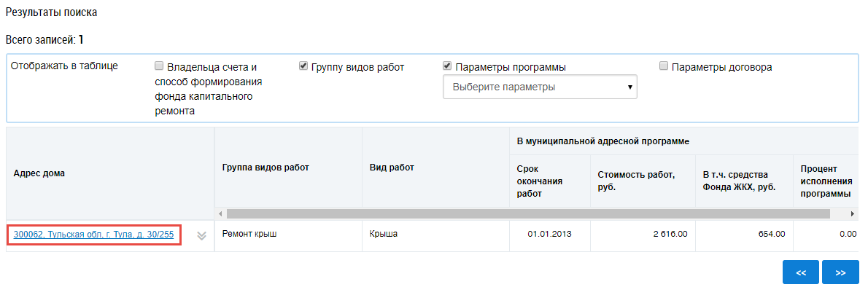Click the Вид работ column header
This screenshot has height=295, width=868.
click(392, 168)
